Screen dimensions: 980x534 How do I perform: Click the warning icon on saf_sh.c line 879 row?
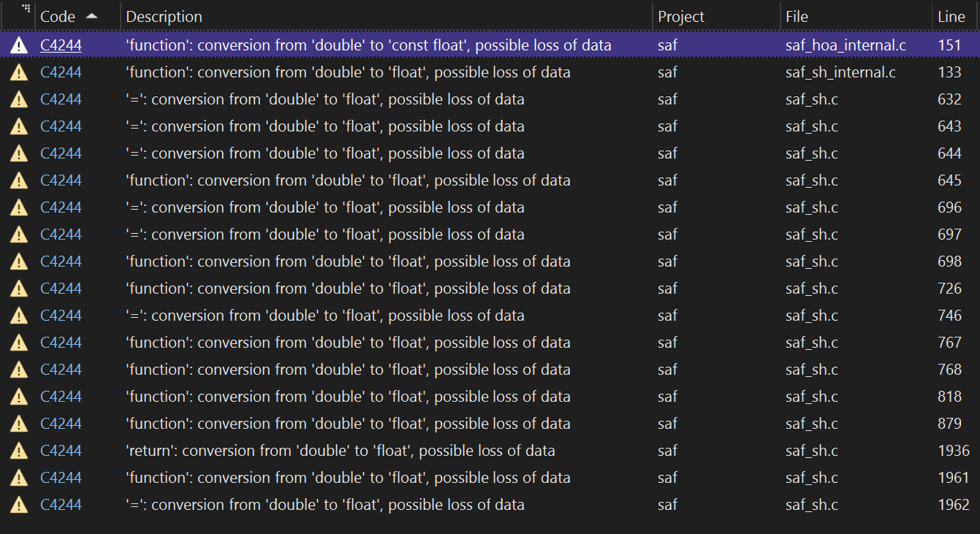pos(18,423)
